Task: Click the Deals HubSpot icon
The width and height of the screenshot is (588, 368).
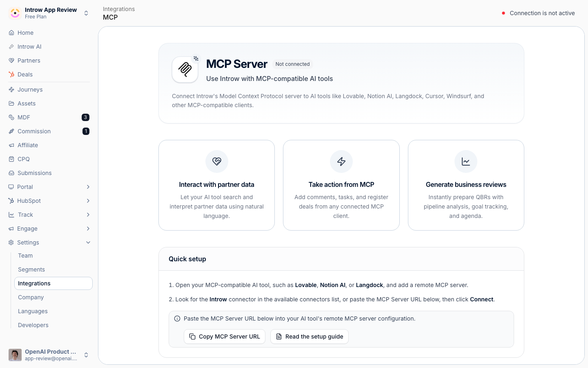Action: coord(11,74)
